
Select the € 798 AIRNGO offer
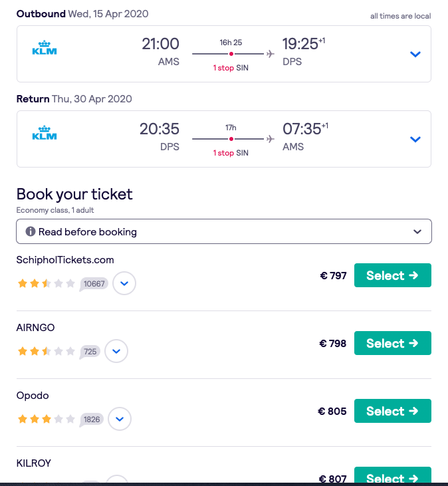tap(393, 343)
